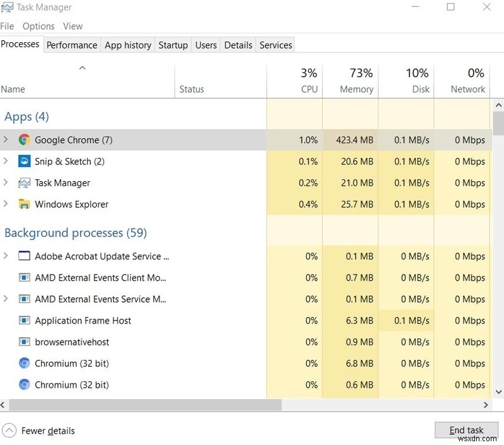Click the browsernativehost process icon
The height and width of the screenshot is (445, 504).
24,342
